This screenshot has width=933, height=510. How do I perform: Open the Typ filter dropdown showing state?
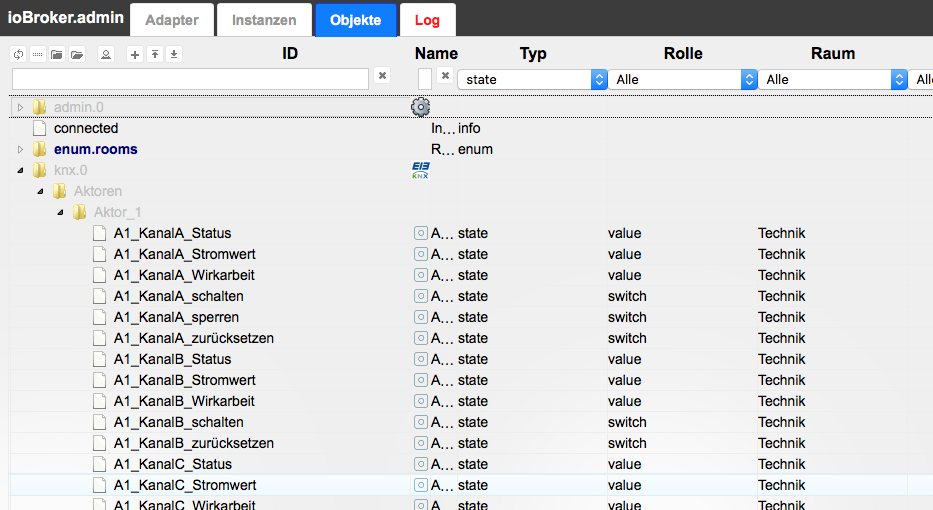coord(532,79)
